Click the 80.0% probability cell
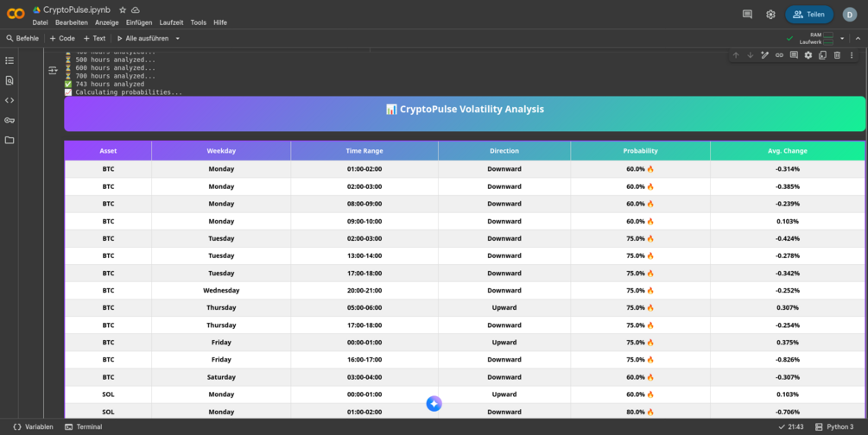 click(x=641, y=412)
